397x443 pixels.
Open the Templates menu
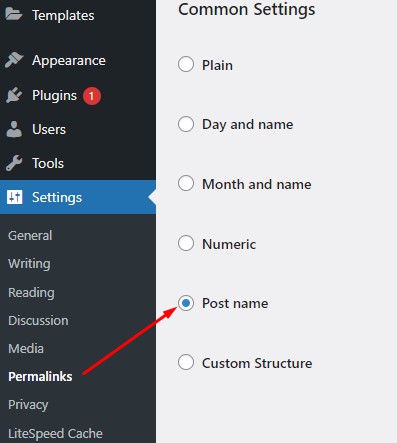pyautogui.click(x=63, y=15)
